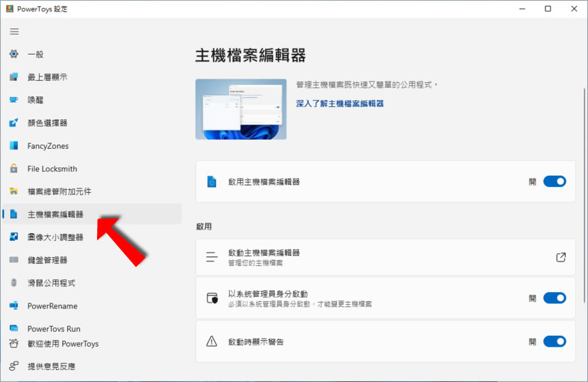Click the external launch icon for 啟動主機檔案編輯器
The width and height of the screenshot is (588, 382).
click(x=560, y=257)
